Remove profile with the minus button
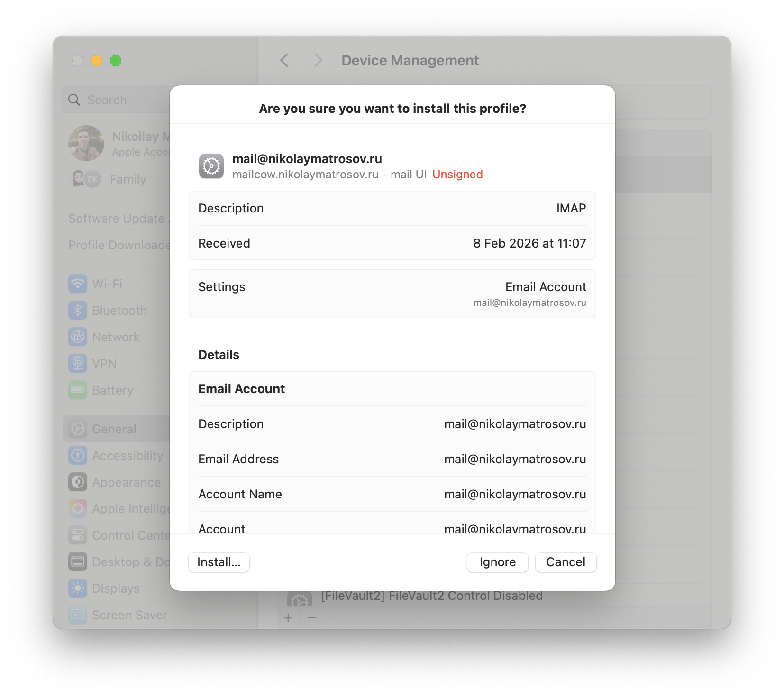 tap(312, 618)
